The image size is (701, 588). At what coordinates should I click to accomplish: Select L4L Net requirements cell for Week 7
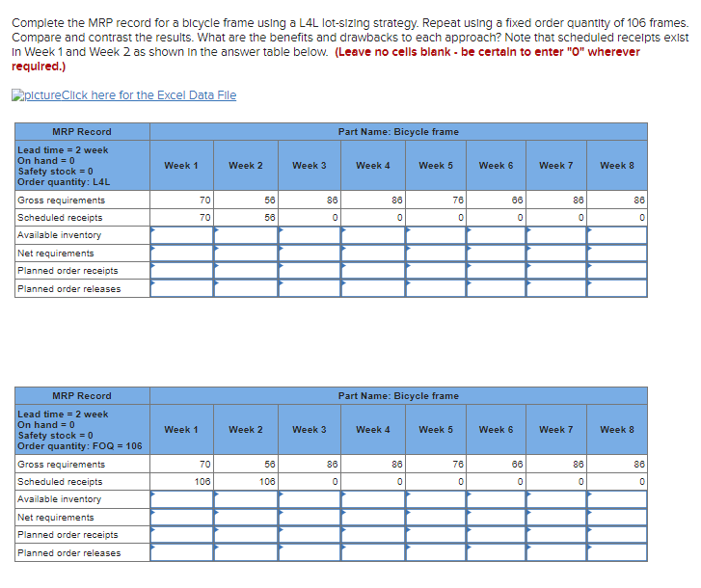556,253
